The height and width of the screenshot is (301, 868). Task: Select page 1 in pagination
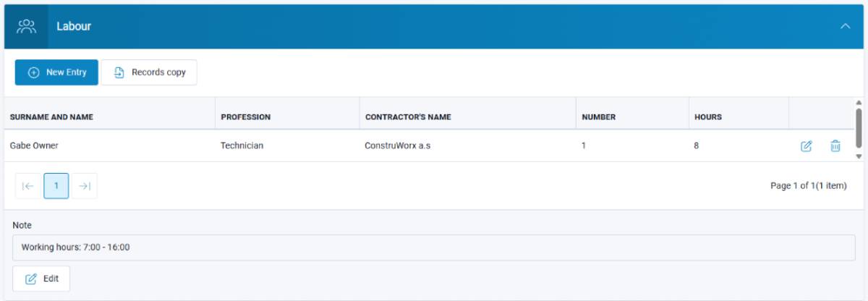(56, 186)
